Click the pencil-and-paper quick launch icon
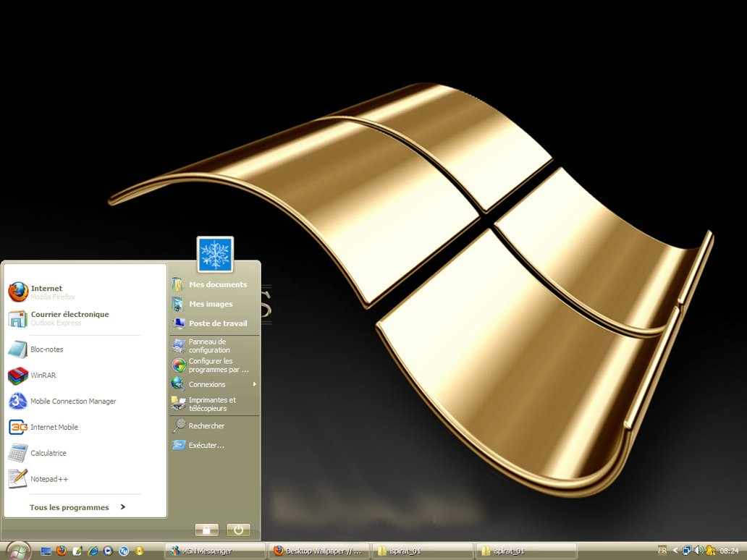 click(77, 551)
